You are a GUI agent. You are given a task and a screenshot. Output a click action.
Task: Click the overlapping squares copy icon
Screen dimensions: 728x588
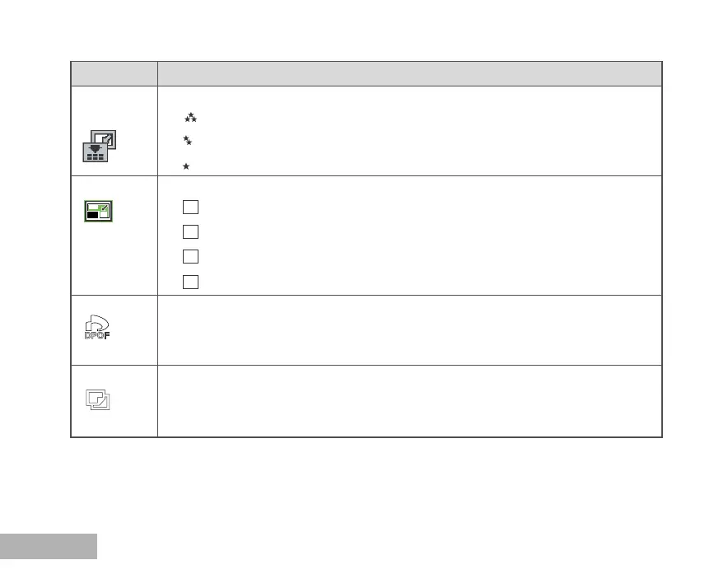click(99, 400)
